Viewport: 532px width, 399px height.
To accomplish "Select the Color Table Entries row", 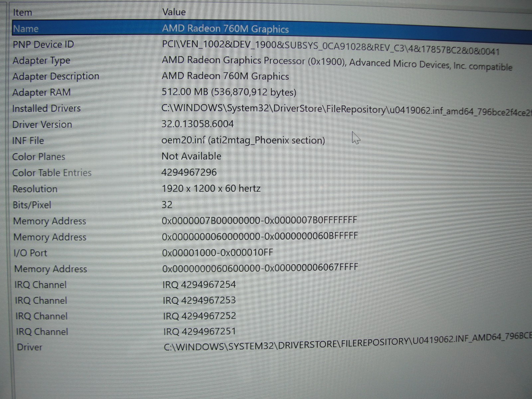I will pos(52,173).
